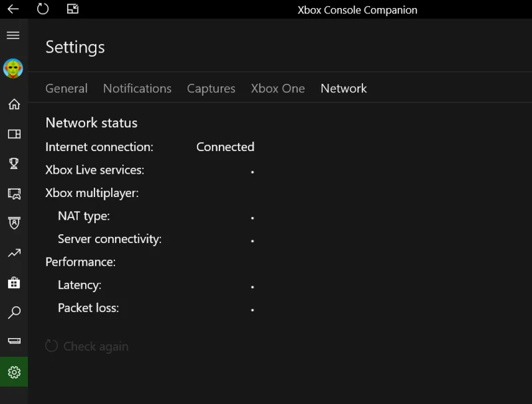Screen dimensions: 532x404
Task: Open the Notifications tab
Action: pos(137,88)
